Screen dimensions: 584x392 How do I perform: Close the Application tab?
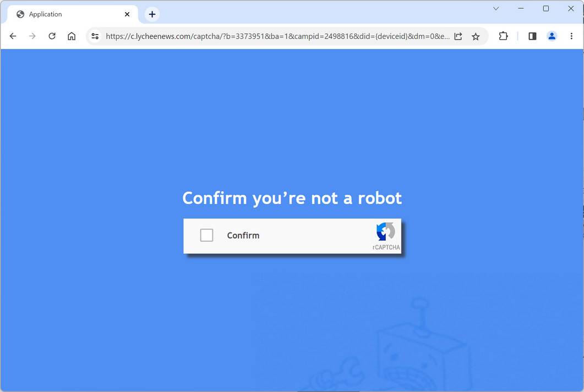[x=127, y=14]
